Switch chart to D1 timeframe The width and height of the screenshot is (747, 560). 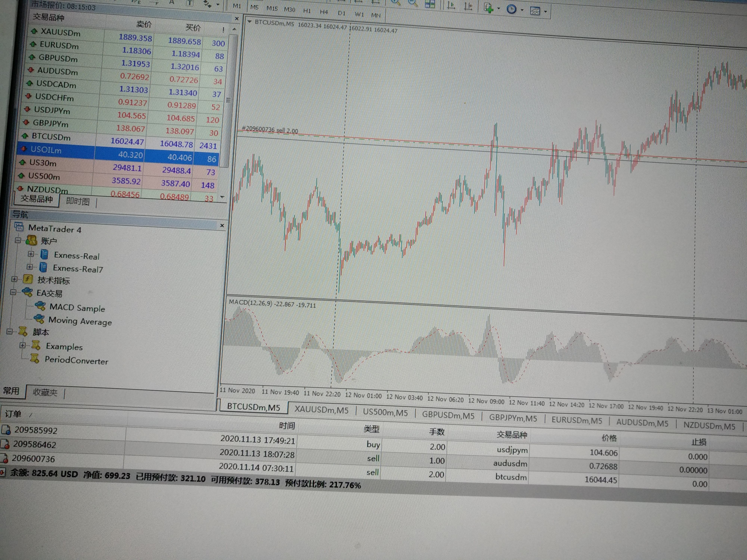(x=341, y=13)
